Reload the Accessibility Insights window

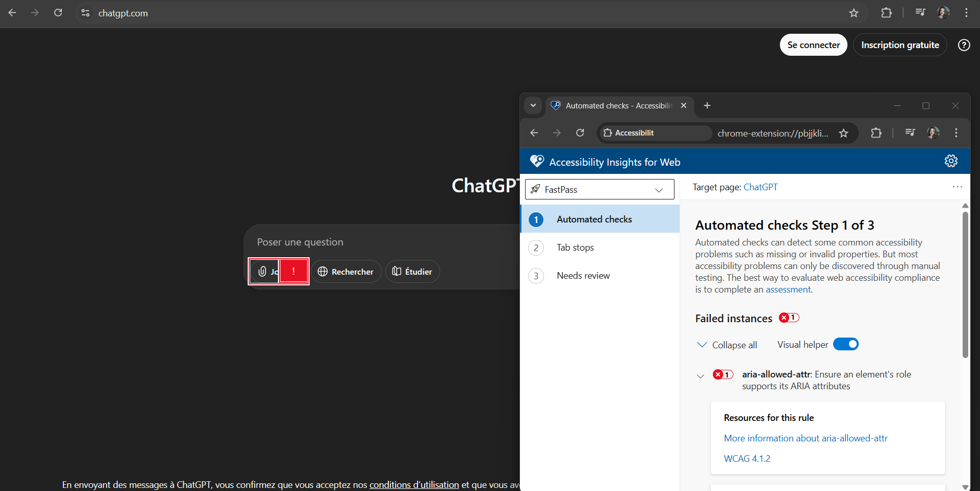coord(580,133)
